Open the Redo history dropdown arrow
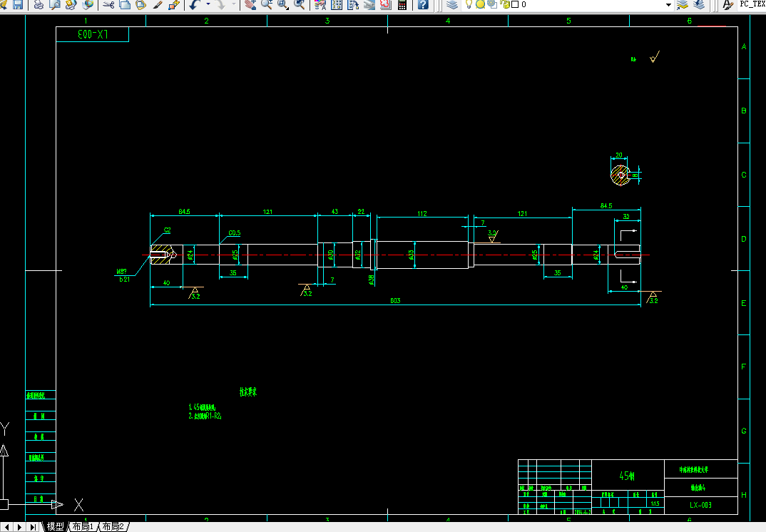The image size is (766, 532). (233, 4)
